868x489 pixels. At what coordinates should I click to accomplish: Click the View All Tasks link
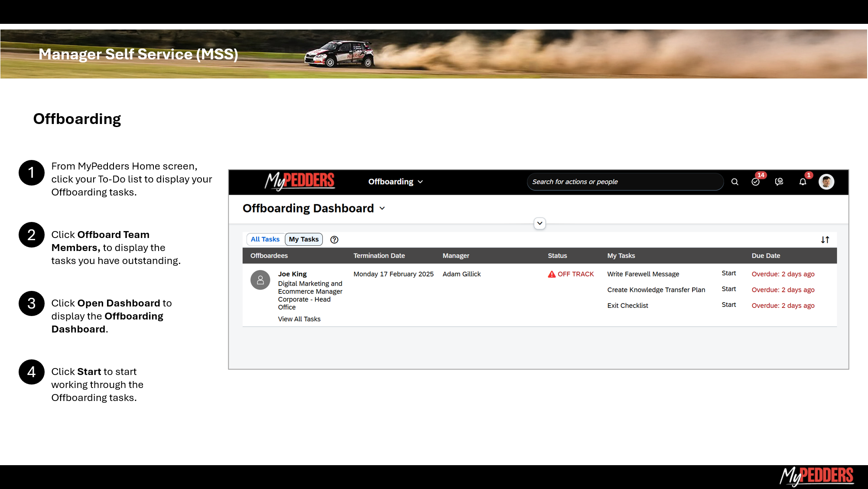pos(299,319)
